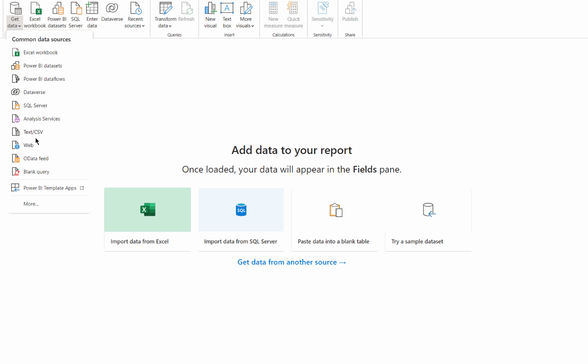Click Paste data into a blank table

click(335, 219)
